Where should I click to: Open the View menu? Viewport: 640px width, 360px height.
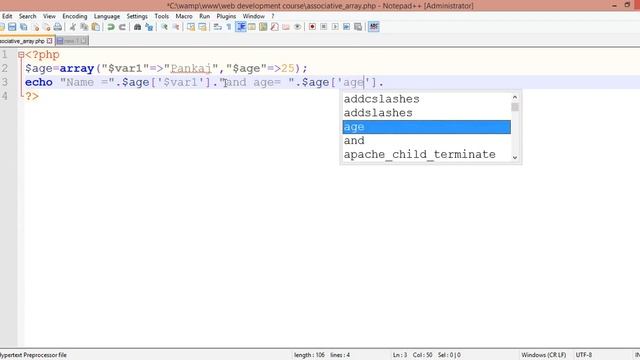click(x=49, y=16)
